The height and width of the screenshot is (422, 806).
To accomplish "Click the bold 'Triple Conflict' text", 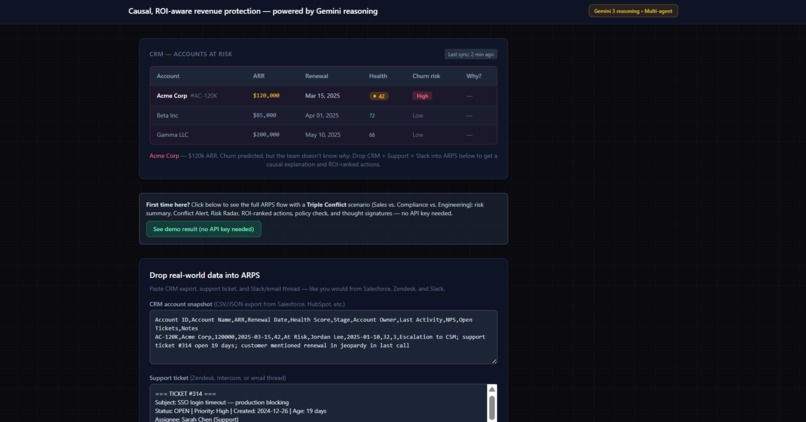I will tap(326, 205).
